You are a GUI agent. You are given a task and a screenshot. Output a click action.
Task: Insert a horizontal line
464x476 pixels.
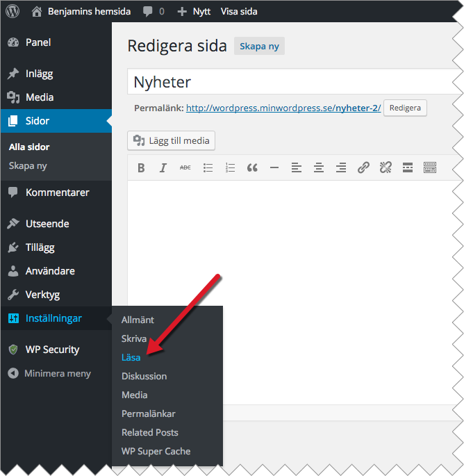274,167
